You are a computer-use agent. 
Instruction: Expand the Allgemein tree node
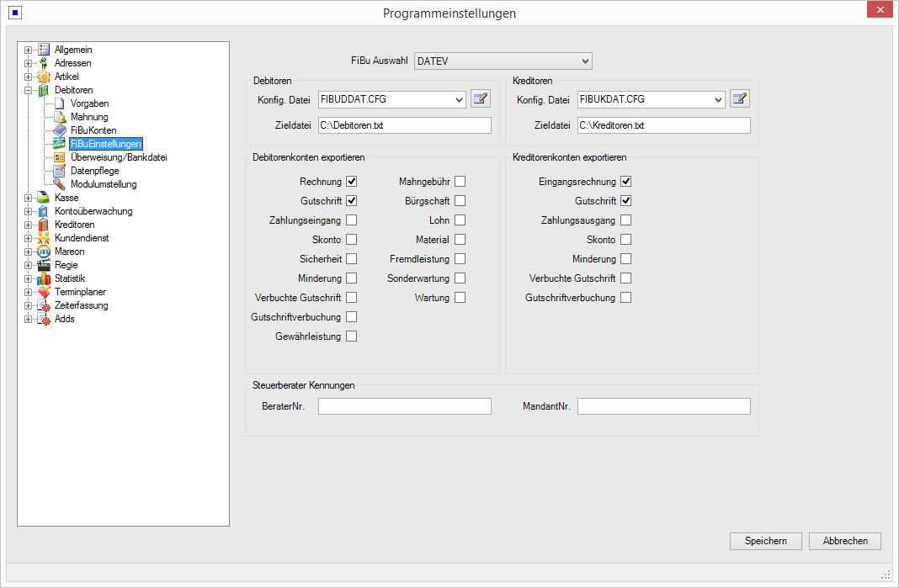tap(28, 50)
